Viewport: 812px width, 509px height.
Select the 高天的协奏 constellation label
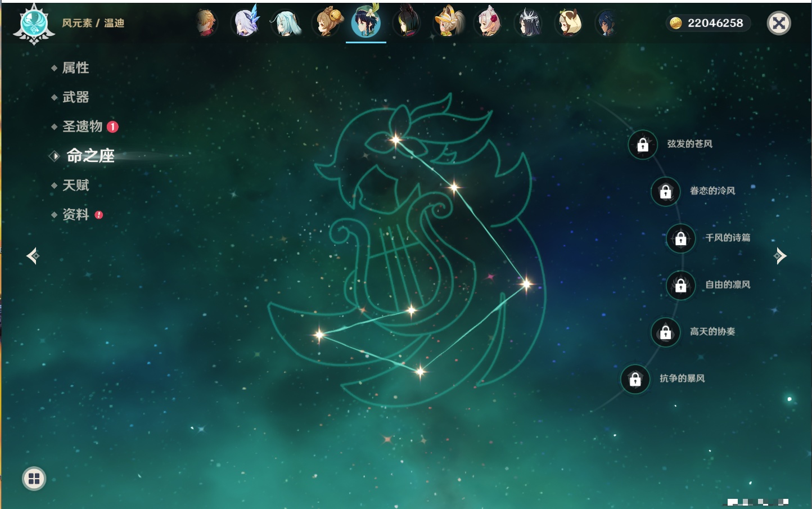[x=712, y=331]
